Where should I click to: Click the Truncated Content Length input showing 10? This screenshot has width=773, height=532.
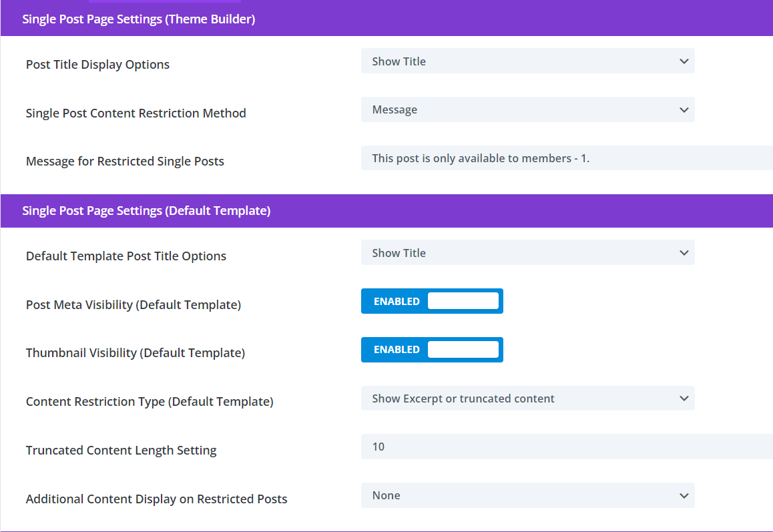click(566, 447)
